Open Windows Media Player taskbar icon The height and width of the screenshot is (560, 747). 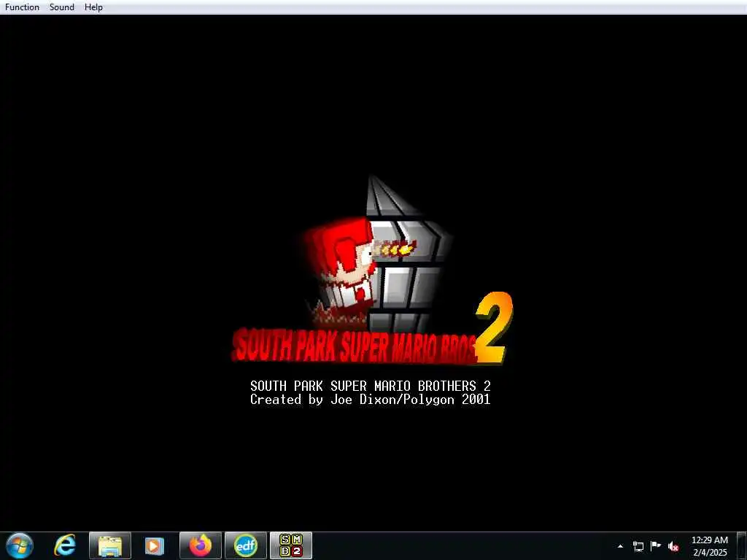[155, 545]
